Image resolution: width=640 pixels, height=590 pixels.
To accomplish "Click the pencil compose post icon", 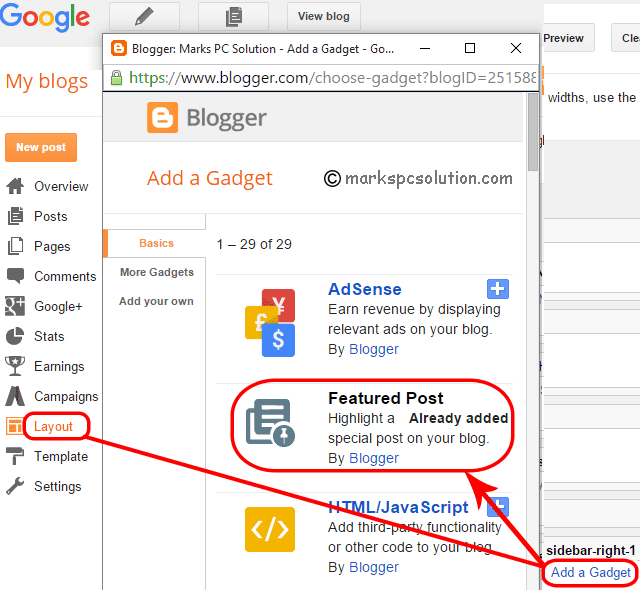I will pyautogui.click(x=144, y=16).
